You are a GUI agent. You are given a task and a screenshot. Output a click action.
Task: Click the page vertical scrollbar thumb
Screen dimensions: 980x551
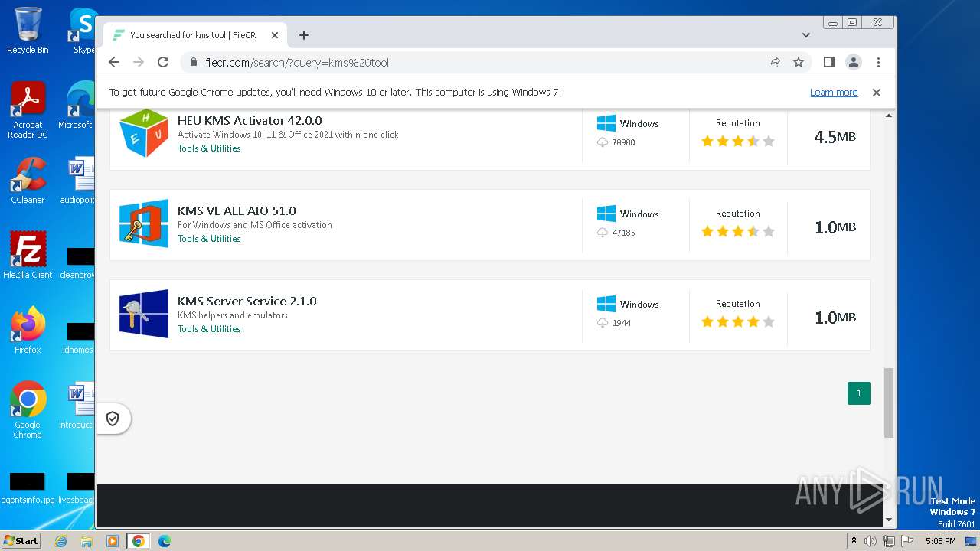pyautogui.click(x=889, y=403)
